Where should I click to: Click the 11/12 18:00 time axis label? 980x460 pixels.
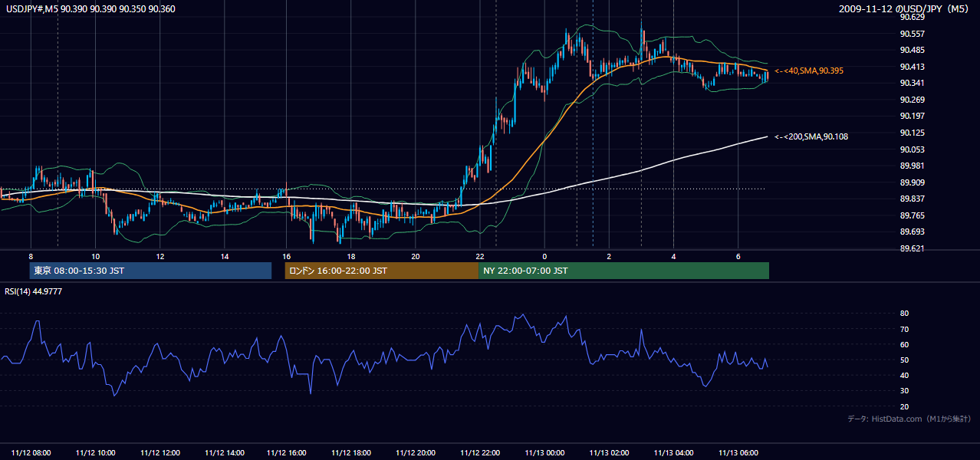pos(353,453)
